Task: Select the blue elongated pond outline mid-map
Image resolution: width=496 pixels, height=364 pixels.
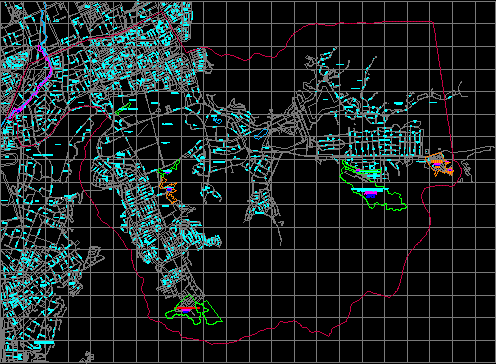Action: [x=261, y=134]
